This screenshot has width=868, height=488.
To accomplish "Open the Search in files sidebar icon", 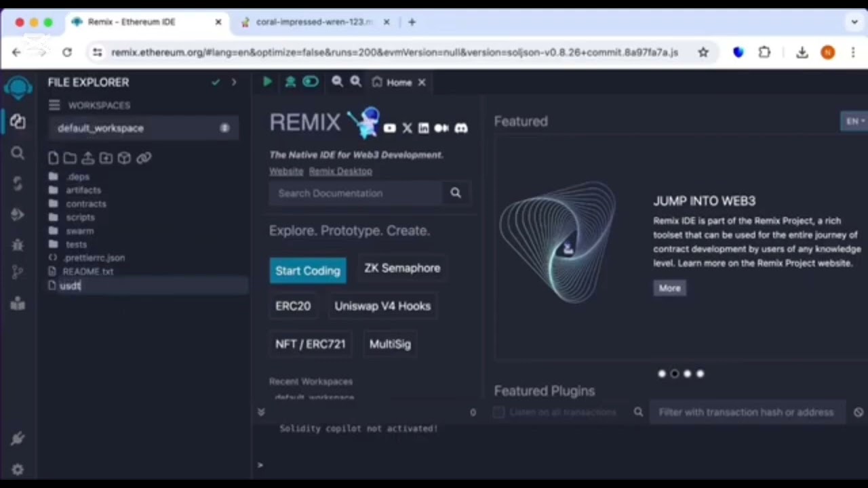I will click(x=18, y=153).
